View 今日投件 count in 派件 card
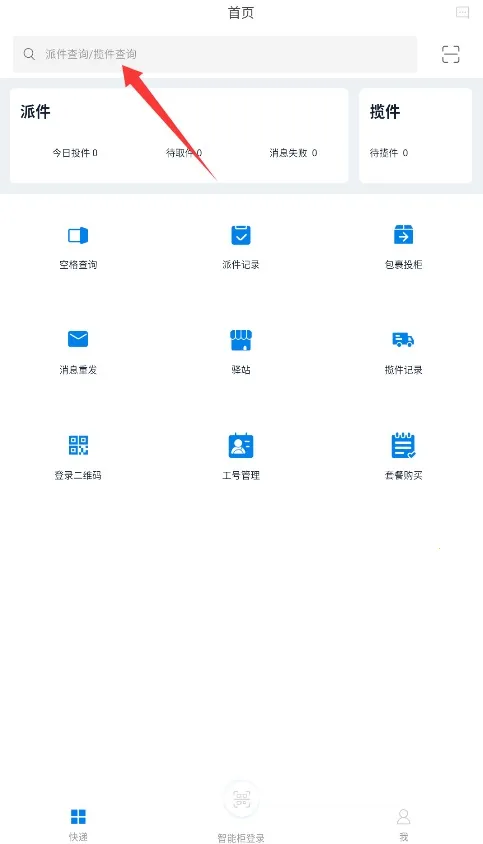 coord(75,153)
